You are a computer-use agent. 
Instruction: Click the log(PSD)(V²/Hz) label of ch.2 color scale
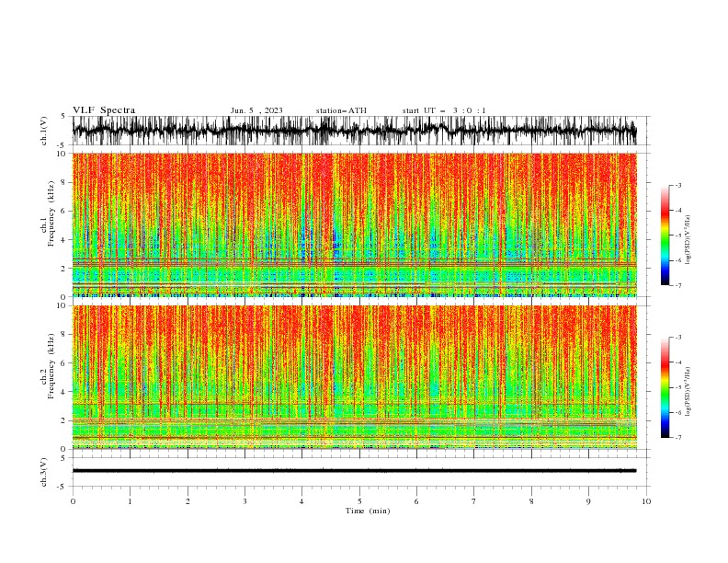click(688, 392)
